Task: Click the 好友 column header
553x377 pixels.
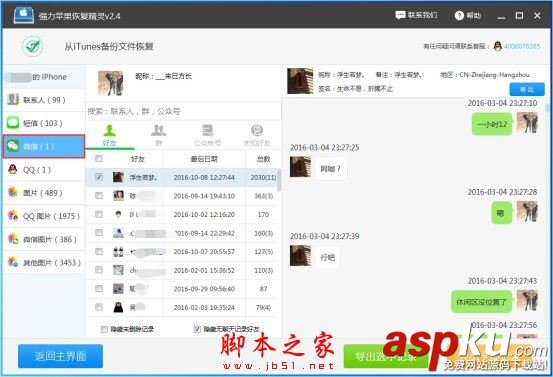Action: pos(138,159)
